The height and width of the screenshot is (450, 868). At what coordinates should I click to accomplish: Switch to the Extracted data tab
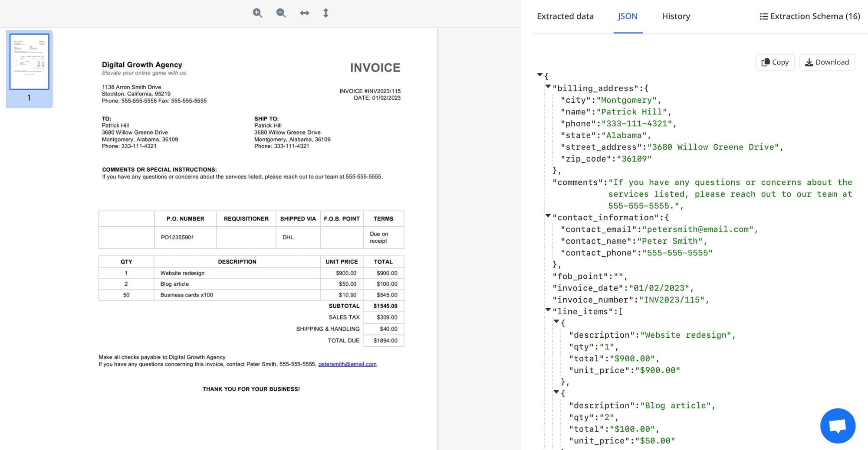[x=565, y=16]
